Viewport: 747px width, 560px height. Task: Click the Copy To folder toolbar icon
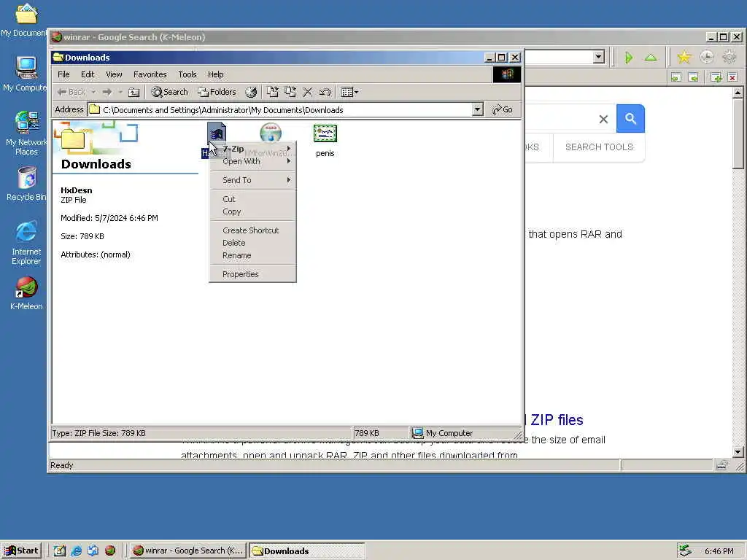[x=290, y=92]
